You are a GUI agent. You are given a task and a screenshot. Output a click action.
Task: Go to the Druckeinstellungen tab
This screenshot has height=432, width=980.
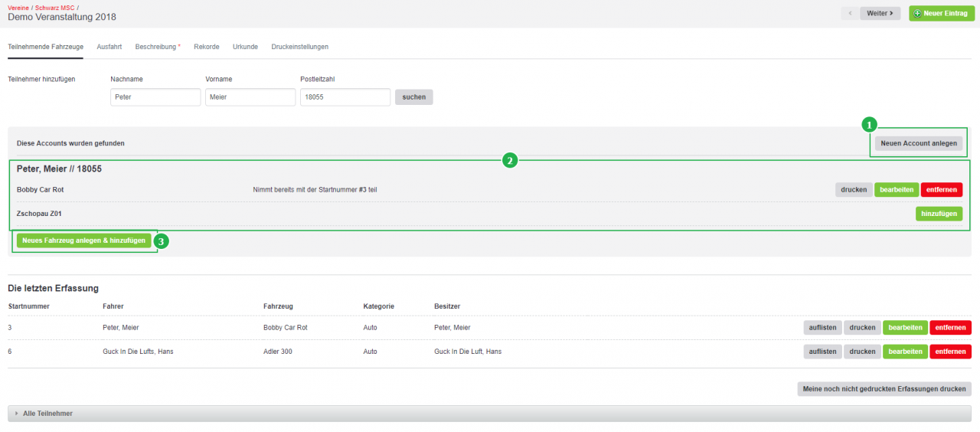click(x=299, y=47)
